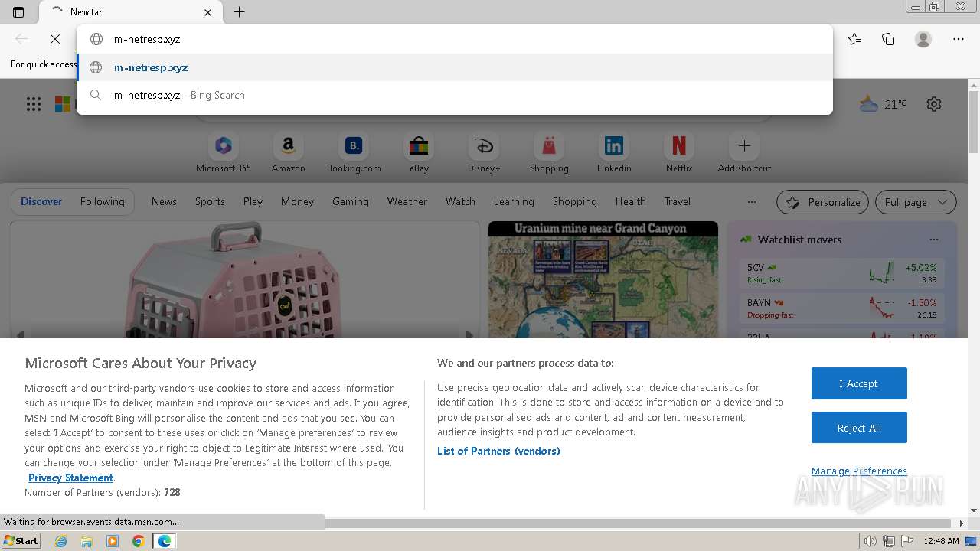
Task: Open Netflix shortcut
Action: tap(679, 153)
